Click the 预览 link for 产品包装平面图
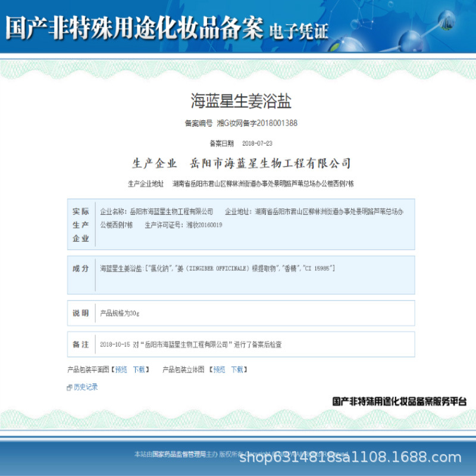 (x=121, y=369)
